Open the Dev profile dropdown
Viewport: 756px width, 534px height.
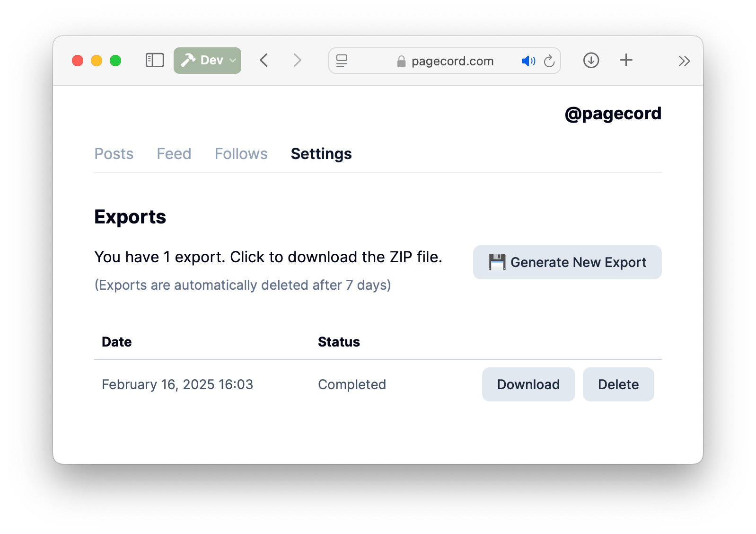[x=207, y=61]
